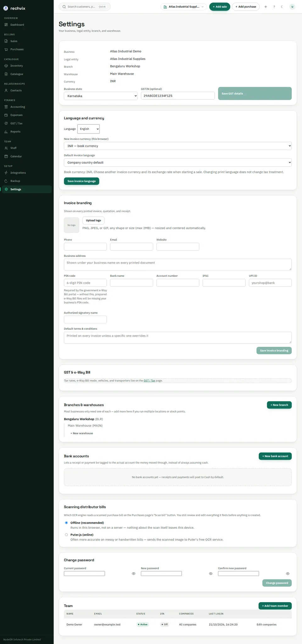Viewport: 302px width, 644px height.
Task: Select the Offline (recommended) OCR option
Action: (x=66, y=523)
